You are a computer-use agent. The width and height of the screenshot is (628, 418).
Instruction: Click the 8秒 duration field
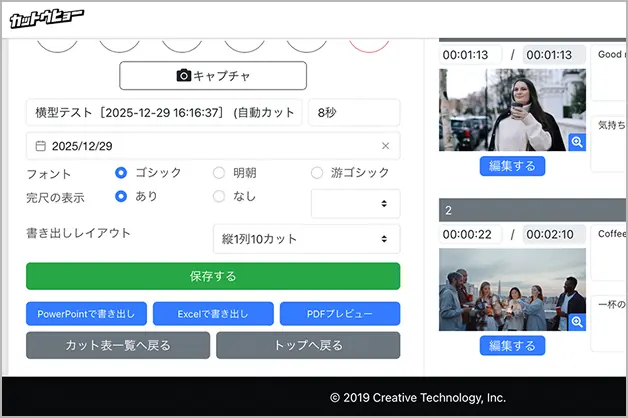pos(354,113)
